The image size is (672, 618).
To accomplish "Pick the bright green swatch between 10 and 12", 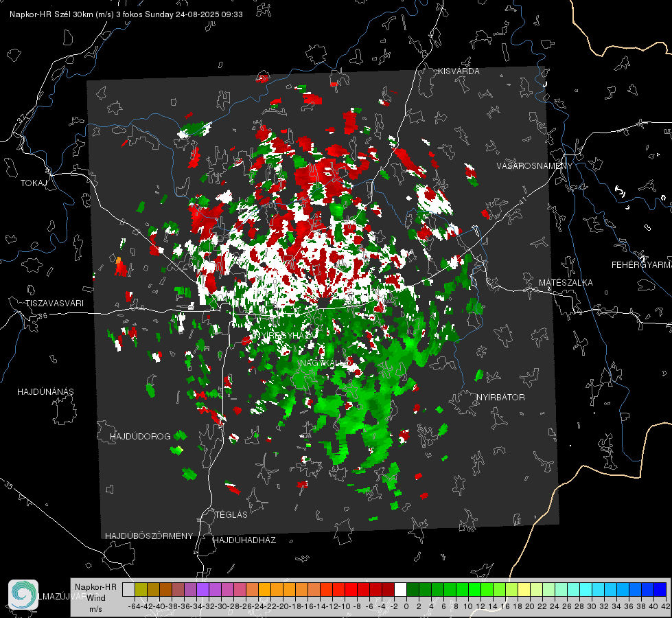I will click(x=474, y=589).
